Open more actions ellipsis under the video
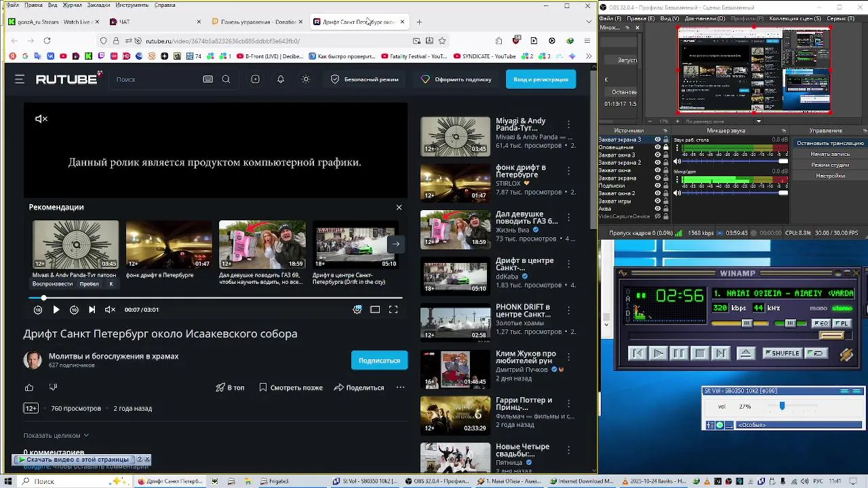This screenshot has height=488, width=868. (x=401, y=388)
